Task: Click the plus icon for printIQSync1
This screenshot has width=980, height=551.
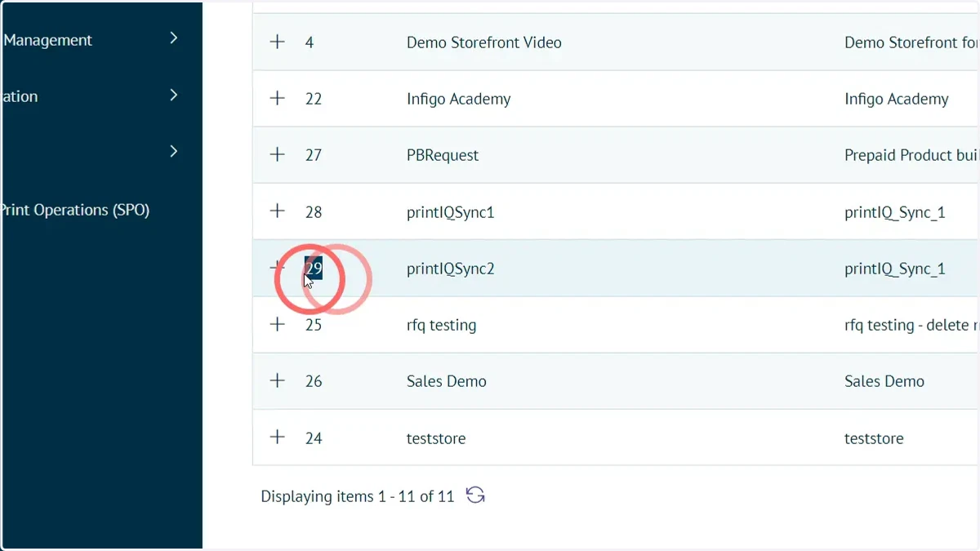Action: pos(278,211)
